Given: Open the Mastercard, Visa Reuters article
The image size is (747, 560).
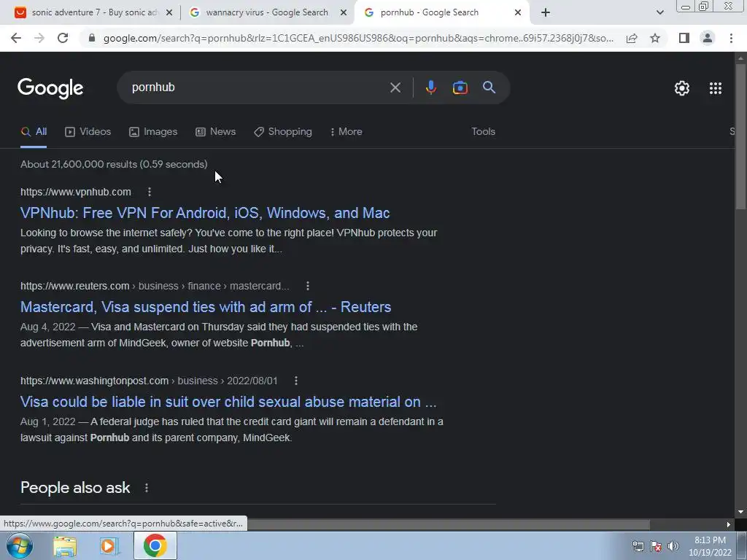Looking at the screenshot, I should coord(206,307).
